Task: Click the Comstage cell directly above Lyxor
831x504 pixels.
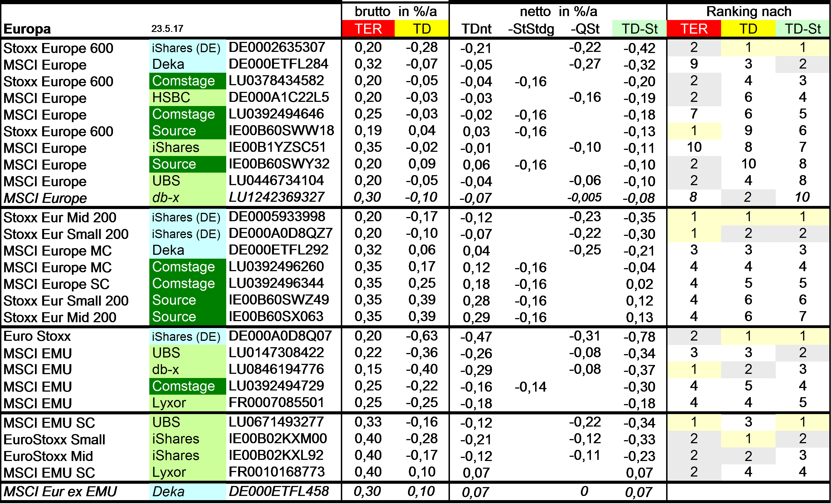Action: click(x=188, y=386)
